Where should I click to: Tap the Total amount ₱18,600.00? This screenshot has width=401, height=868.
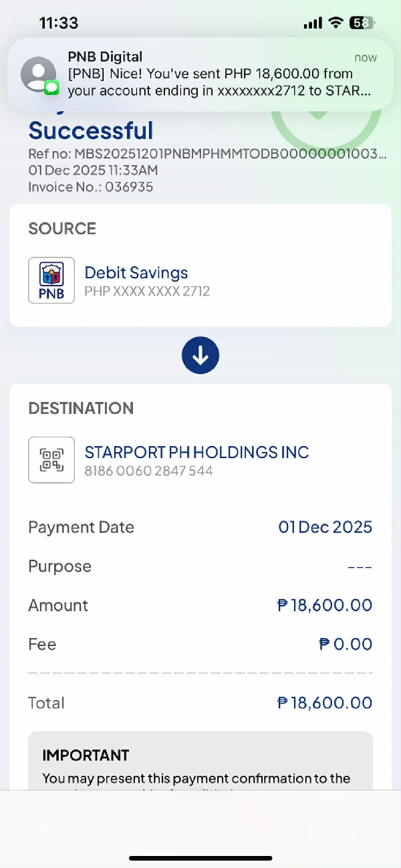click(x=324, y=703)
